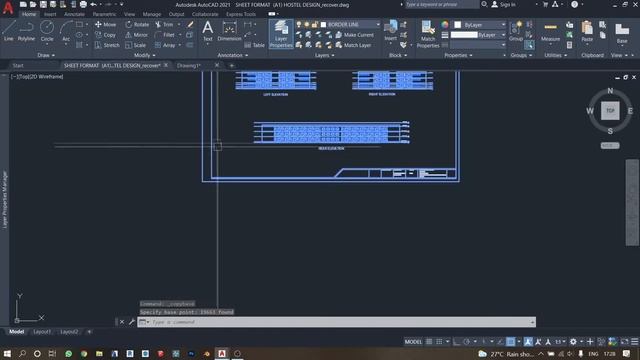This screenshot has height=360, width=640.
Task: Click Match Layer button
Action: pyautogui.click(x=353, y=45)
